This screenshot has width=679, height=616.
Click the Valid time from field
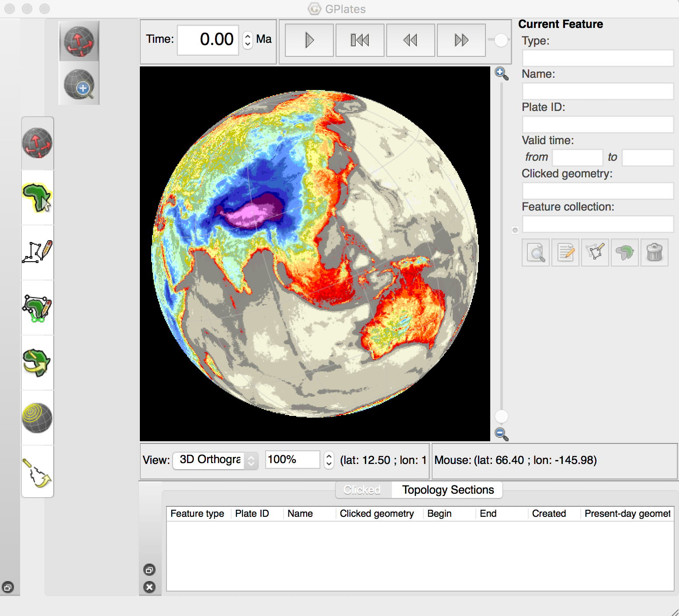(x=578, y=158)
